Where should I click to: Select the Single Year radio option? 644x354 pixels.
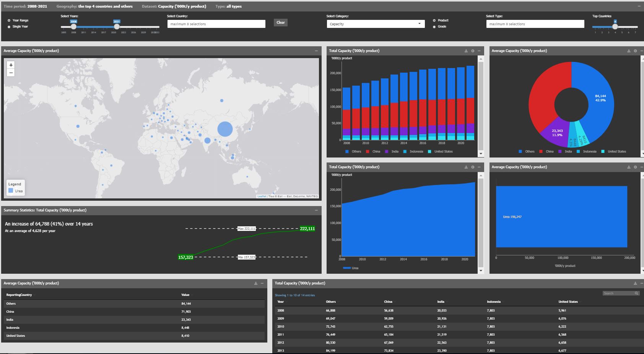click(x=9, y=27)
